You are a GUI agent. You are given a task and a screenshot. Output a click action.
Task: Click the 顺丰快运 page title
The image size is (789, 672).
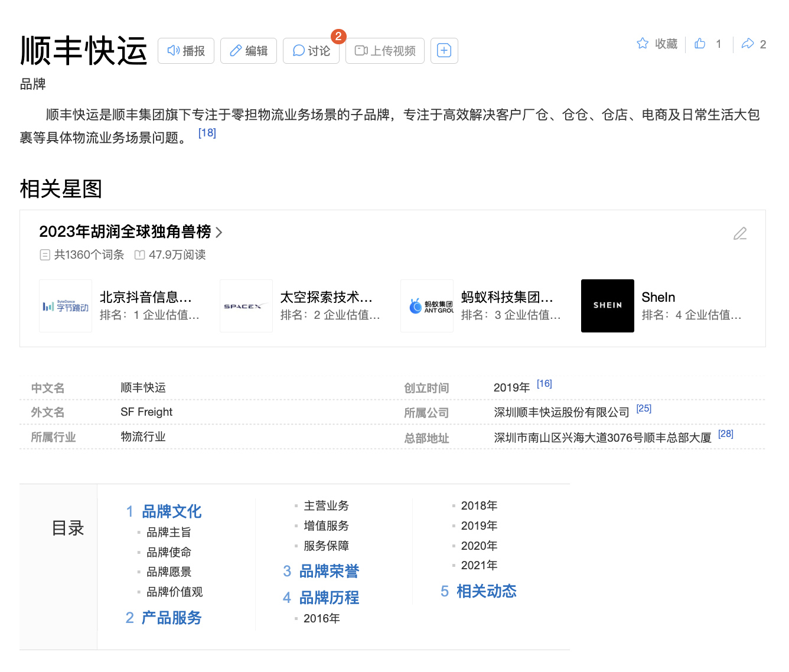click(83, 51)
